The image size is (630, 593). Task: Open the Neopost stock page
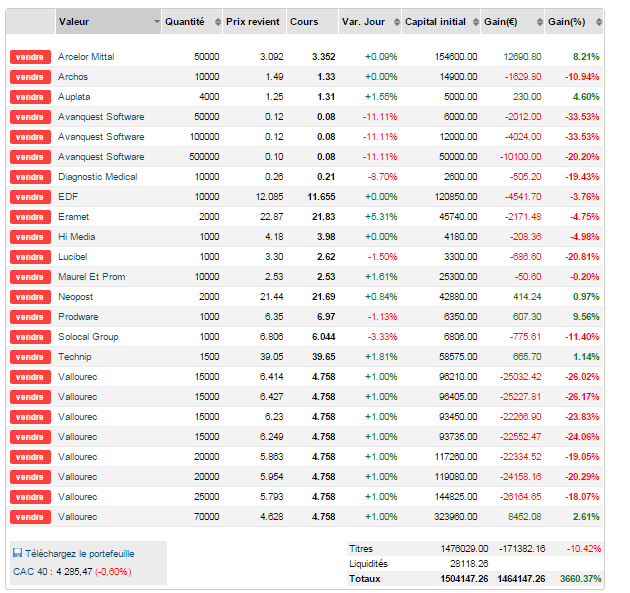[76, 297]
